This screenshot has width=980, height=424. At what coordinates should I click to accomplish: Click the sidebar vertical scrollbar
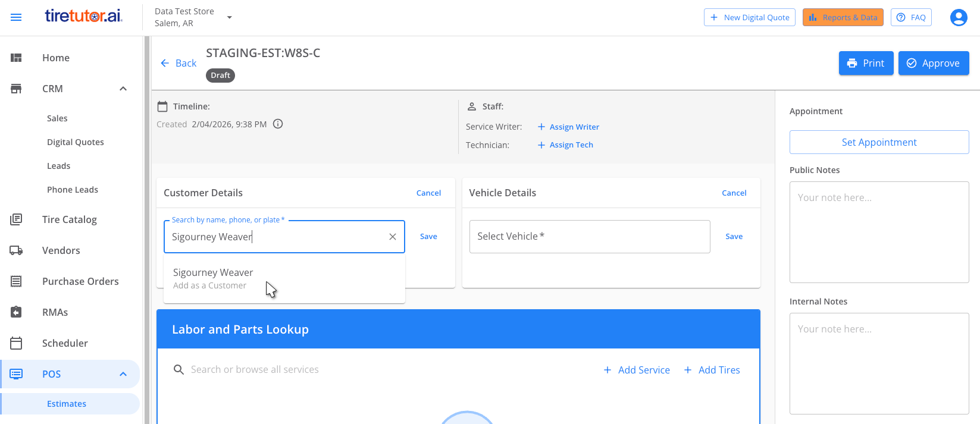coord(146,230)
